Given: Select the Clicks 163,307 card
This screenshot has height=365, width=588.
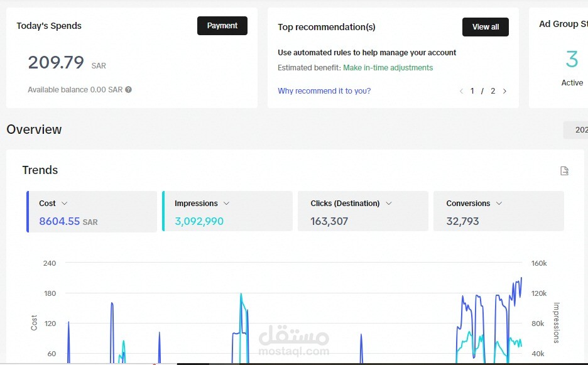Looking at the screenshot, I should coord(363,212).
